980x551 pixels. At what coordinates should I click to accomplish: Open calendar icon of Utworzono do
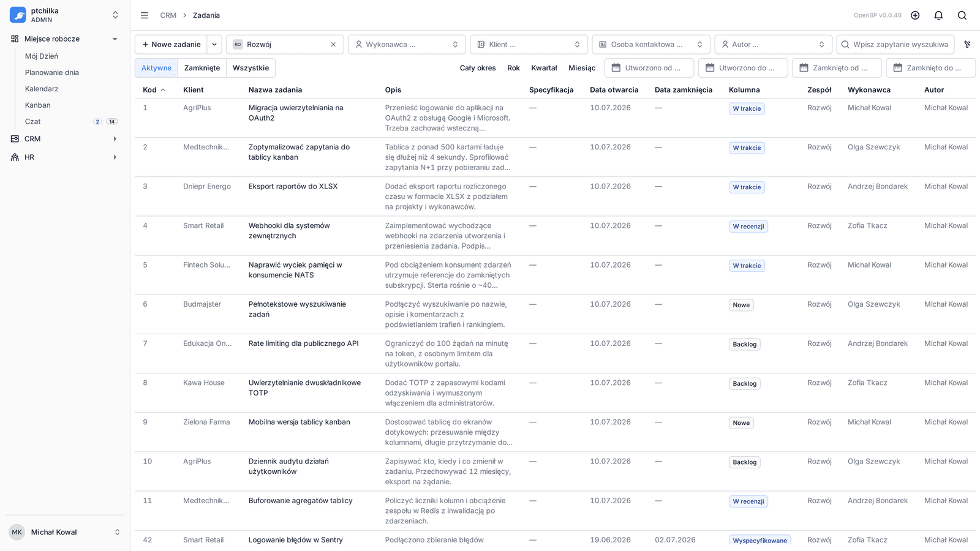710,68
